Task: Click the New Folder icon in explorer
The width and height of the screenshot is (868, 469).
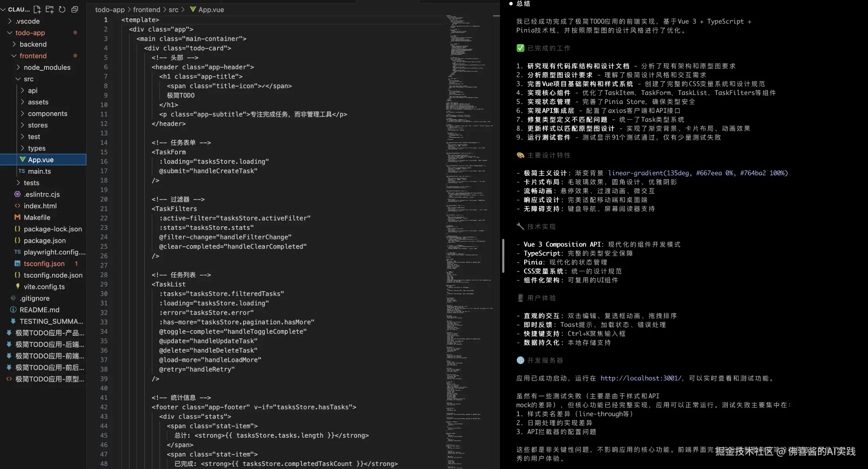Action: click(x=50, y=9)
